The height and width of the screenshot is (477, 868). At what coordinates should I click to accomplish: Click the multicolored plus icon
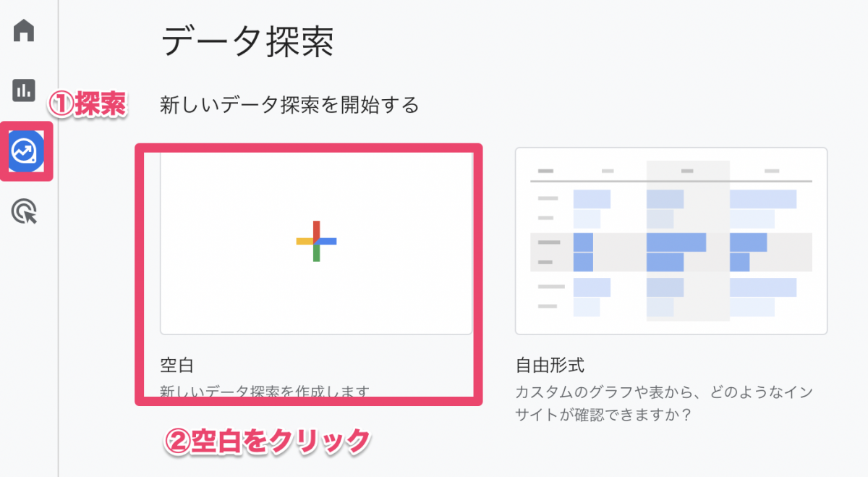[317, 241]
